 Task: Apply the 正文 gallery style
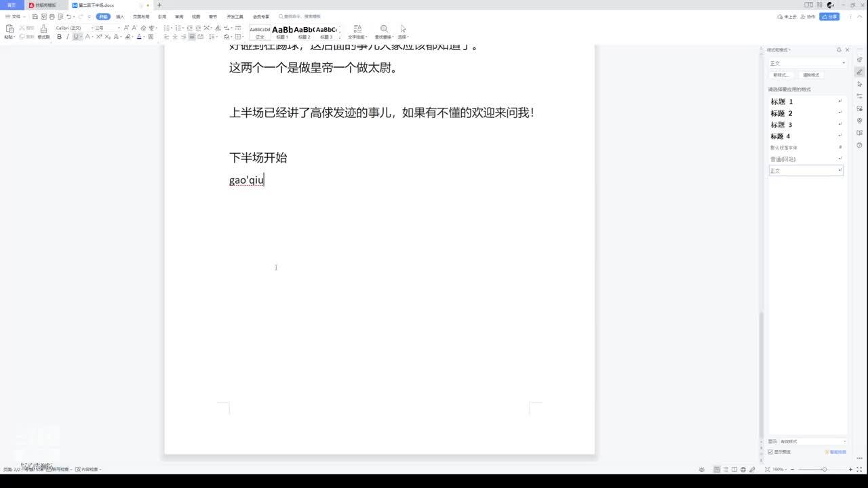point(260,32)
